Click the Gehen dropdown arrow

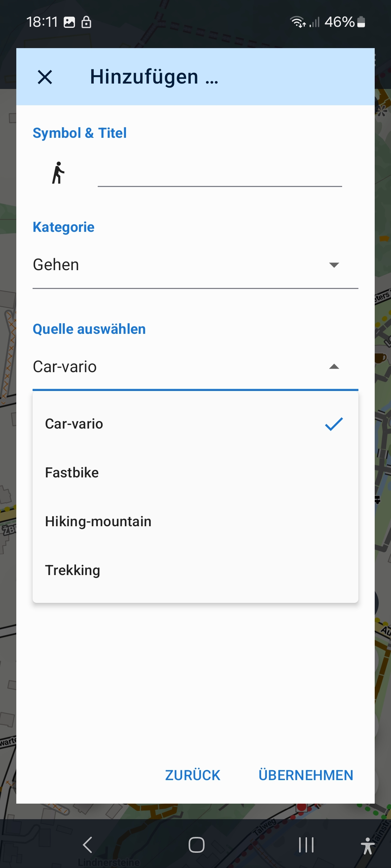[x=334, y=265]
